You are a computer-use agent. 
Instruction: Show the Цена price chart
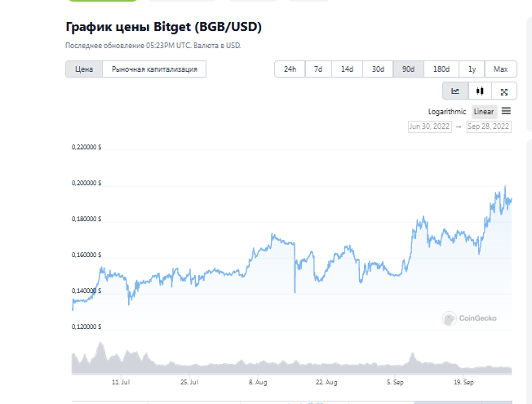pos(84,69)
